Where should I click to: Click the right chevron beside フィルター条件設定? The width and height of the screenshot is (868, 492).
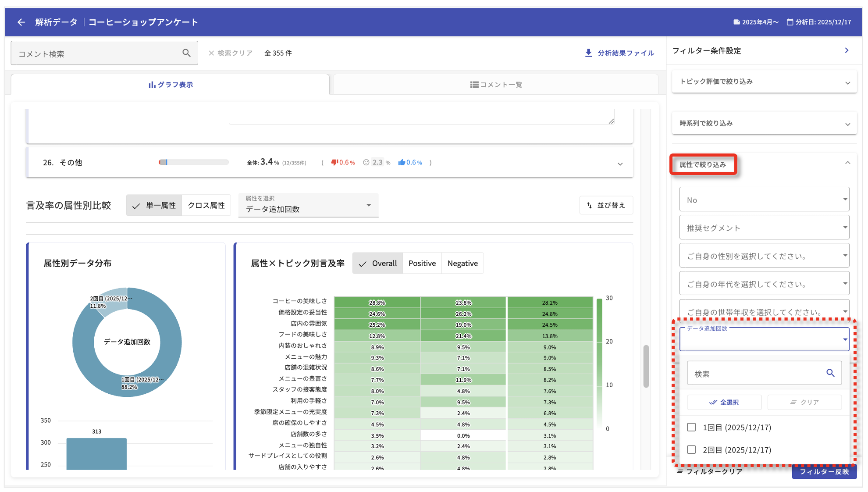tap(847, 50)
